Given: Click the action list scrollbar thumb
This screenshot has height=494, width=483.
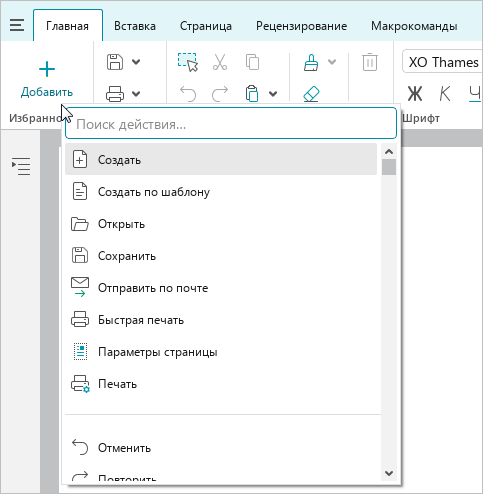Looking at the screenshot, I should pyautogui.click(x=389, y=167).
